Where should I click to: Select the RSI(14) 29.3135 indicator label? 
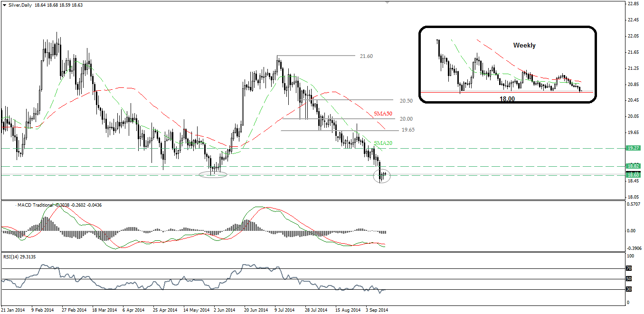tap(19, 257)
